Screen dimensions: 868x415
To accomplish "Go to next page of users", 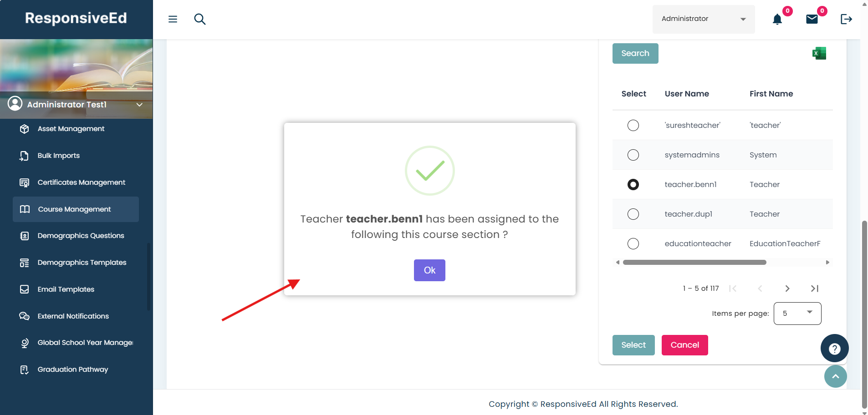I will (787, 288).
